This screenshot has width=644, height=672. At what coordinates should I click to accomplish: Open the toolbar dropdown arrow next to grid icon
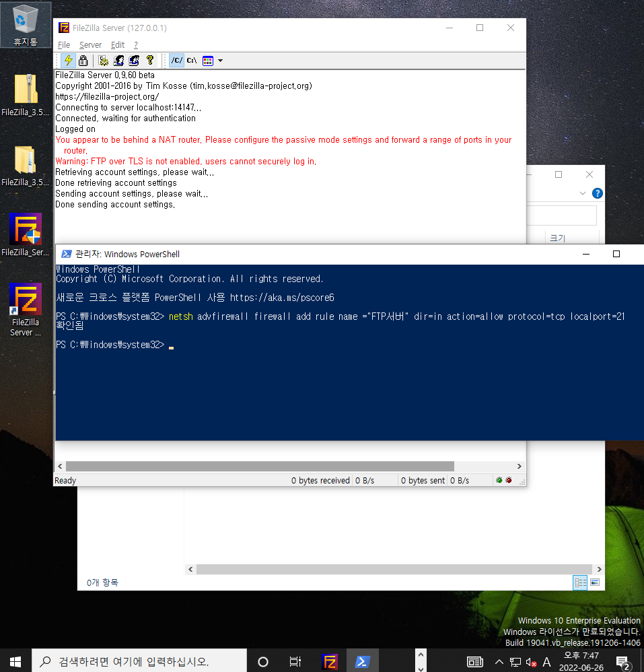tap(219, 61)
